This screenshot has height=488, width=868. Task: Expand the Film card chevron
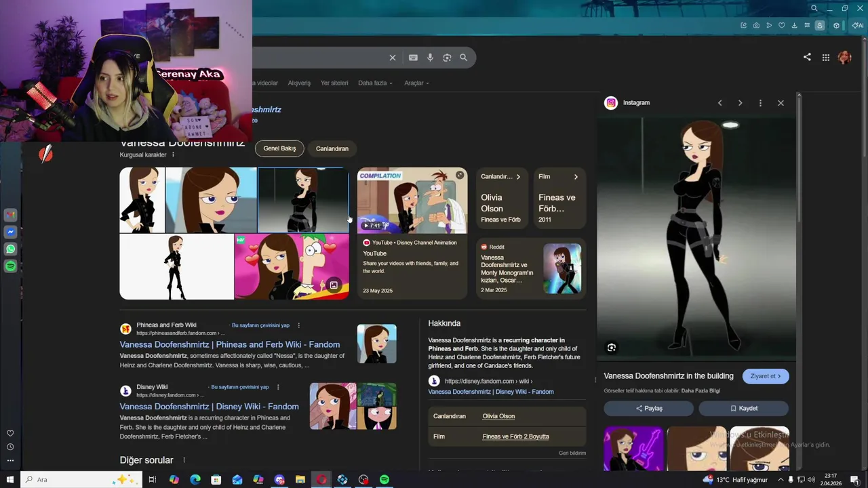[576, 177]
